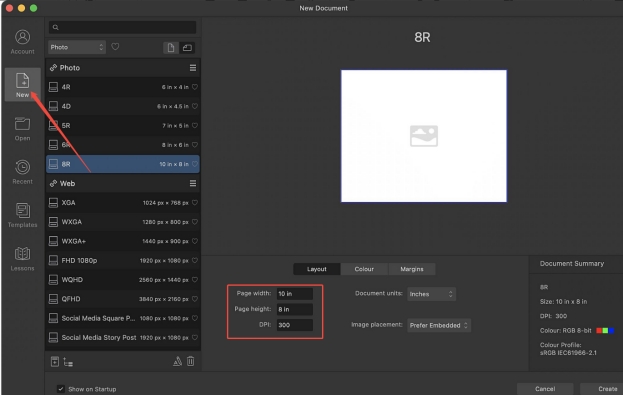Switch to the Colour tab

point(364,269)
